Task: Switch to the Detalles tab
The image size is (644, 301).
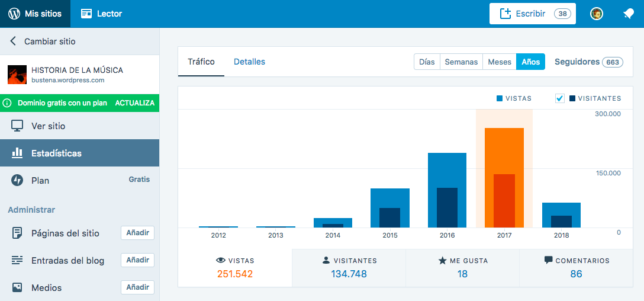Action: click(x=249, y=62)
